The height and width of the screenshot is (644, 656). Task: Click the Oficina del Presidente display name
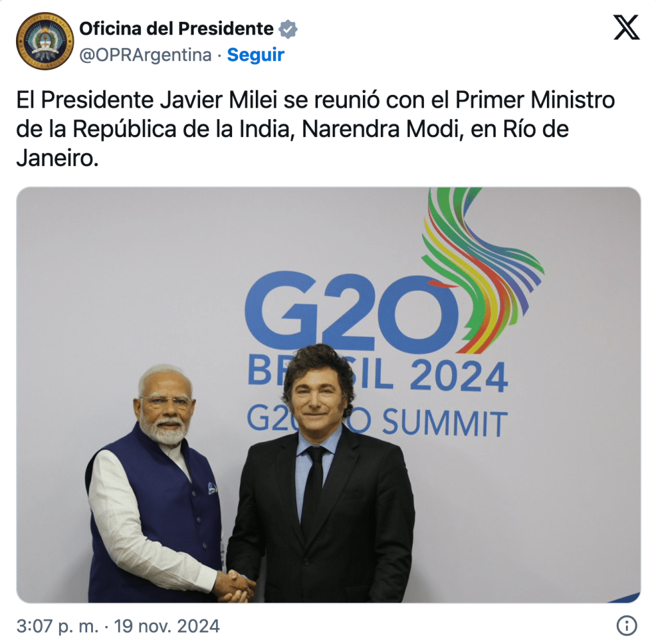[176, 29]
